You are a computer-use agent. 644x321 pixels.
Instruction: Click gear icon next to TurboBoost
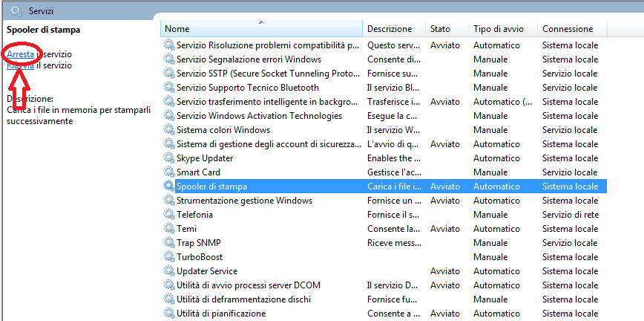pos(169,257)
